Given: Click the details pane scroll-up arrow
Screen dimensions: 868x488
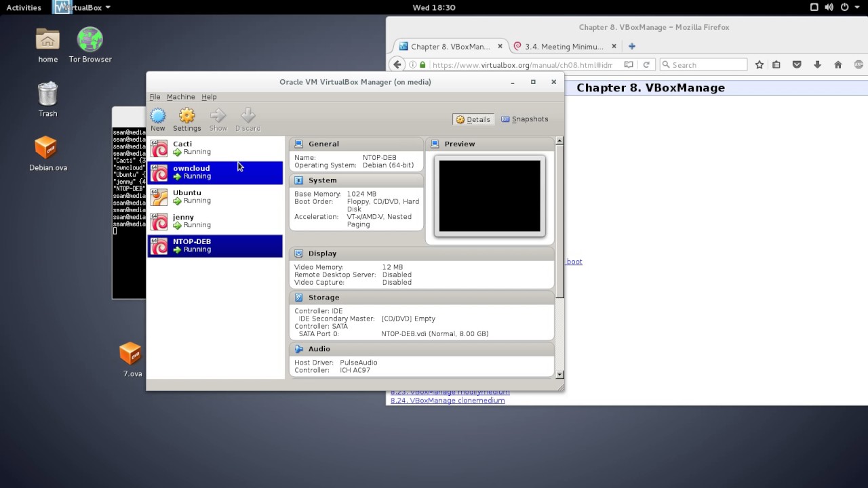Looking at the screenshot, I should tap(559, 141).
